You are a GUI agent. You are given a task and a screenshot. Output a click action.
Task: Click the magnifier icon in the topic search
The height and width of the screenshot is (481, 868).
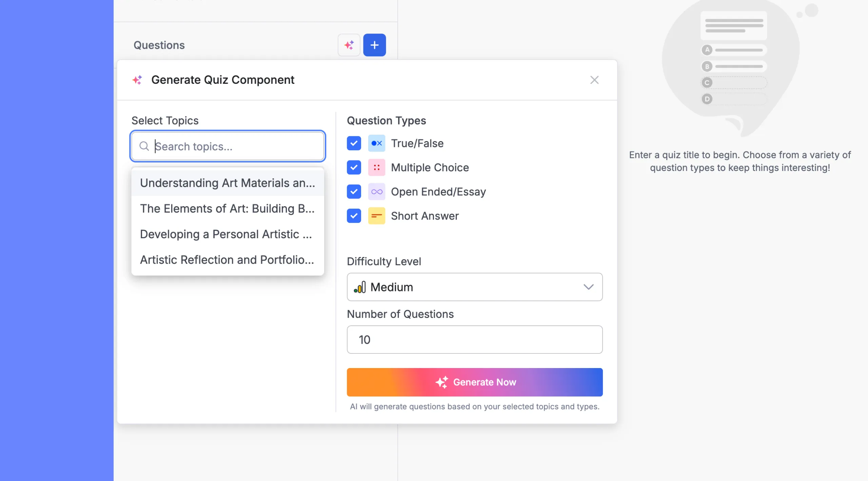144,146
